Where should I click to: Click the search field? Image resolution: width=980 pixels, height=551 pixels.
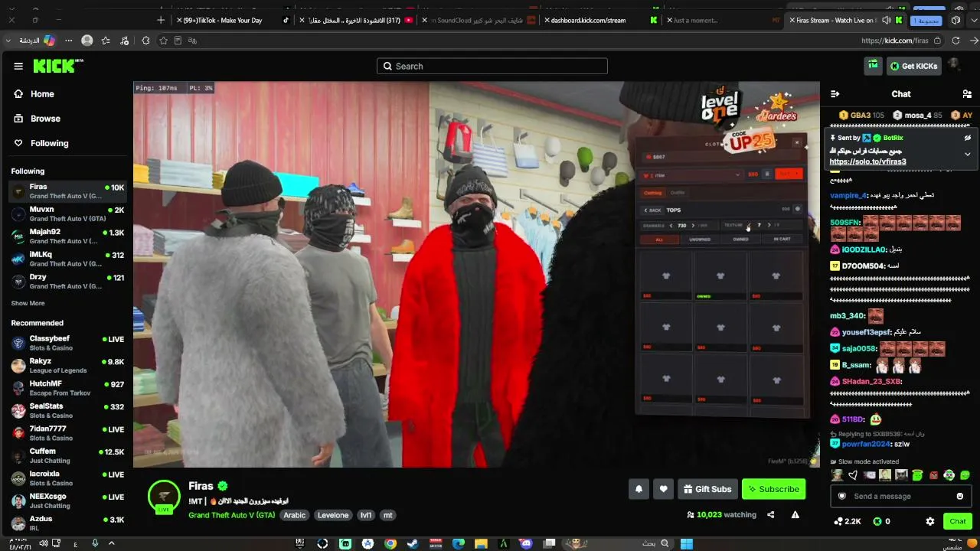point(492,67)
